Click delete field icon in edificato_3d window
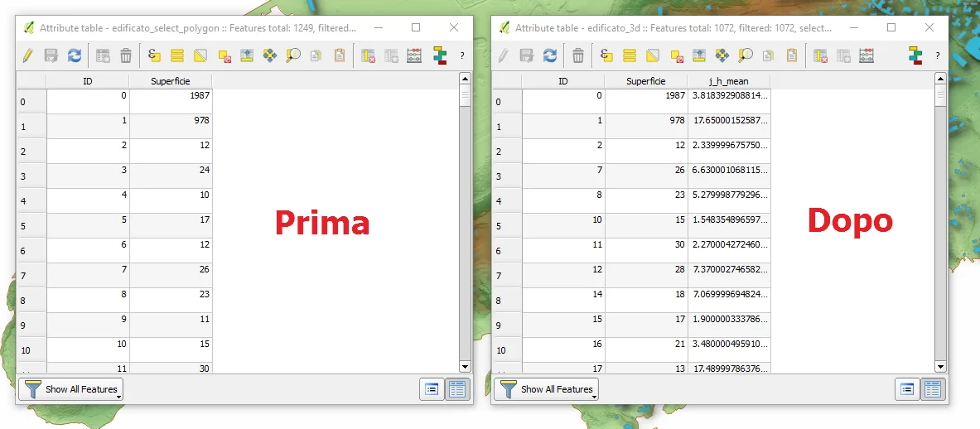Screen dimensions: 980x429 pyautogui.click(x=821, y=55)
